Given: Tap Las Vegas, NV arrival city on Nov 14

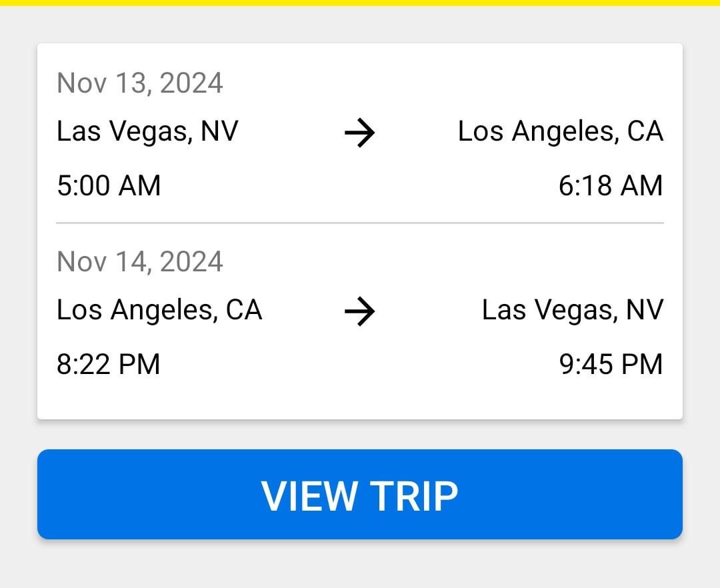Looking at the screenshot, I should coord(572,310).
